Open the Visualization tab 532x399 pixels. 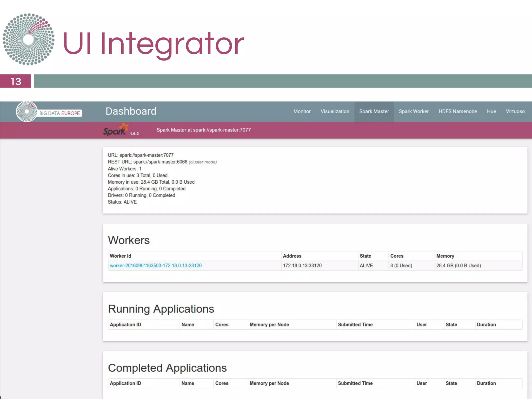[x=335, y=111]
